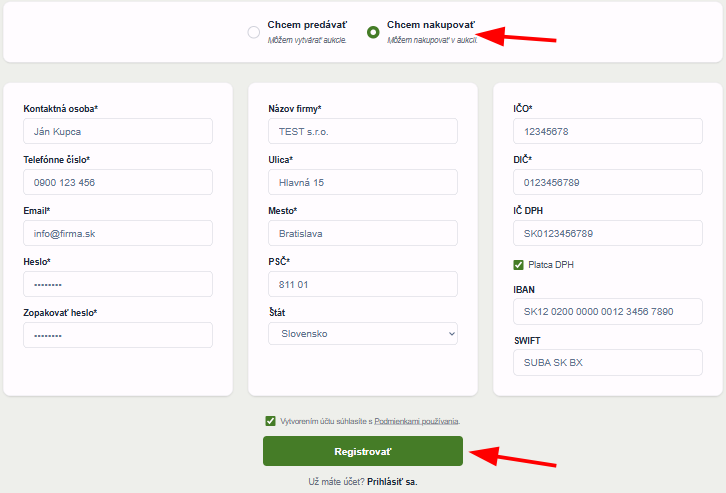
Task: Click the IBAN account field
Action: point(607,311)
